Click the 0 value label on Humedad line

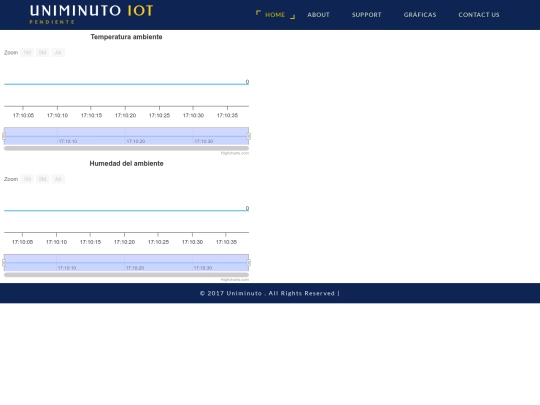point(247,208)
